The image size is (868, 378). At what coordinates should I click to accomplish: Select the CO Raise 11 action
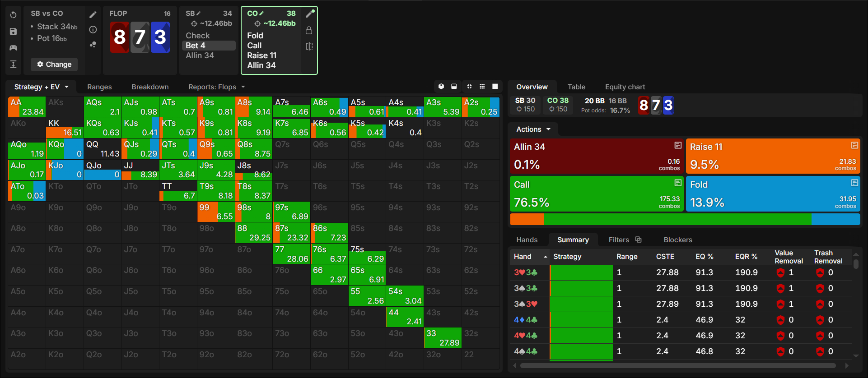261,55
